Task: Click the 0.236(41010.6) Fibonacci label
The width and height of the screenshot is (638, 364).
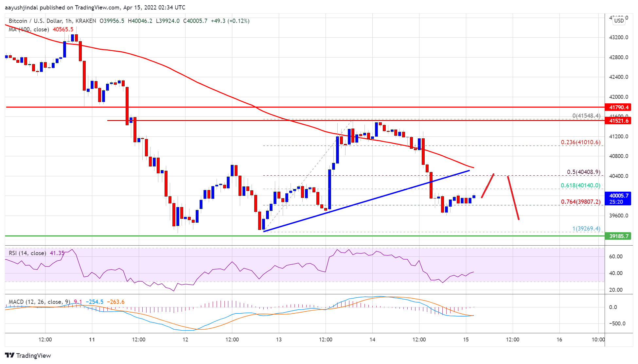Action: coord(580,142)
